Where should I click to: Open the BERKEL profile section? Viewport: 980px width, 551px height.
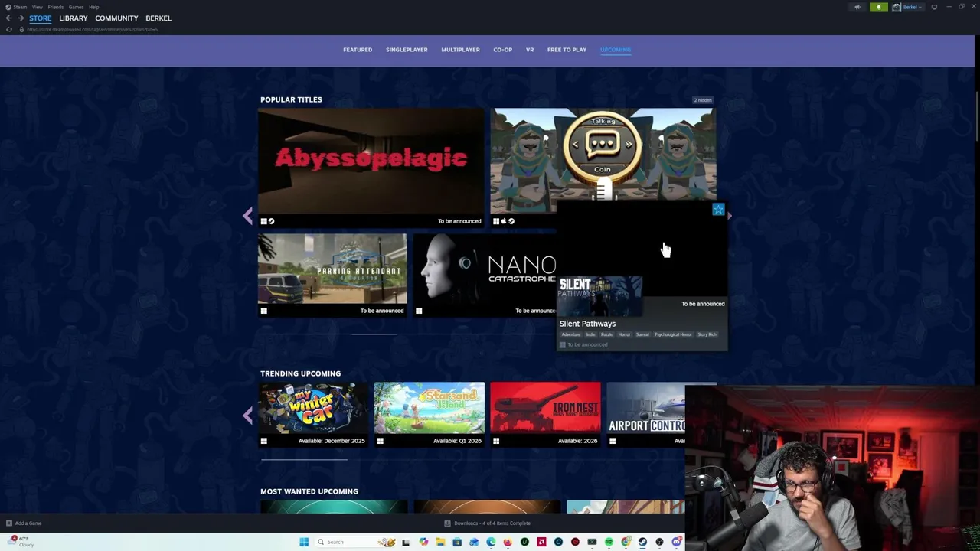click(158, 18)
